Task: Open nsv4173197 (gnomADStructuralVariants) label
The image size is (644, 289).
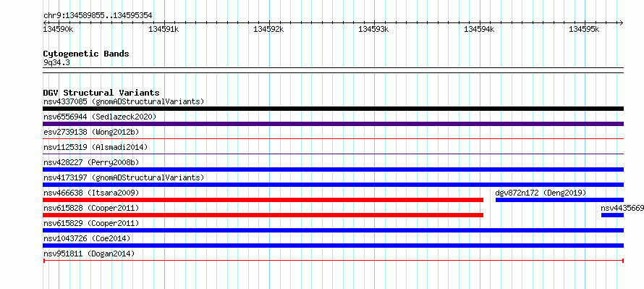Action: 124,177
